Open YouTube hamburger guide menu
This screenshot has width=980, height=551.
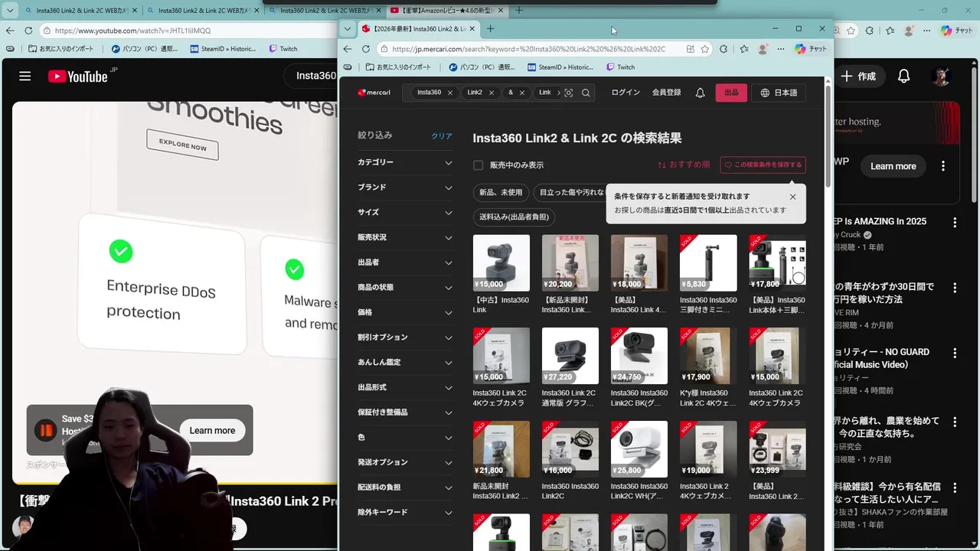(x=25, y=77)
